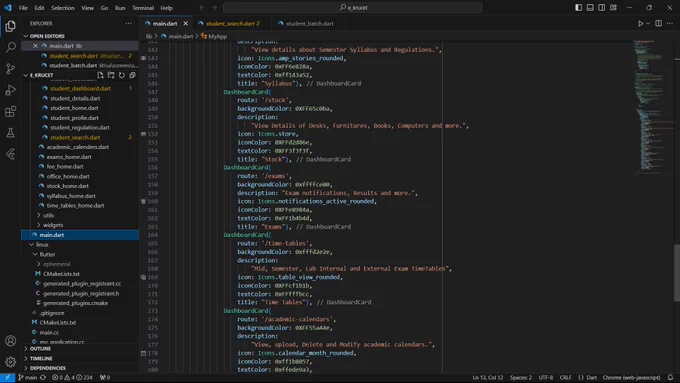This screenshot has height=383, width=680.
Task: Open the Flutter sidebar icon
Action: pyautogui.click(x=10, y=154)
